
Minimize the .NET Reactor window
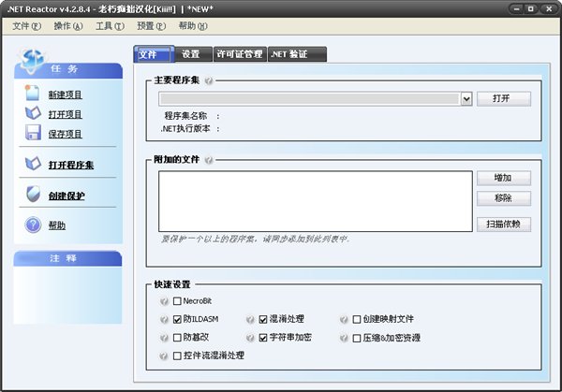click(516, 9)
